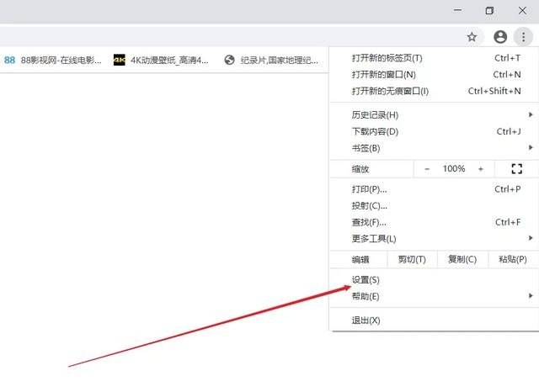Select 打开新的标签页(T)

(435, 58)
